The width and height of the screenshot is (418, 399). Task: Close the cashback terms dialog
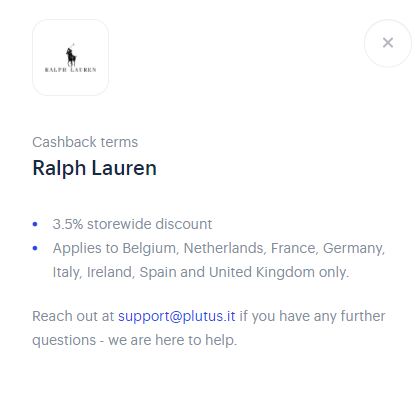[x=388, y=43]
